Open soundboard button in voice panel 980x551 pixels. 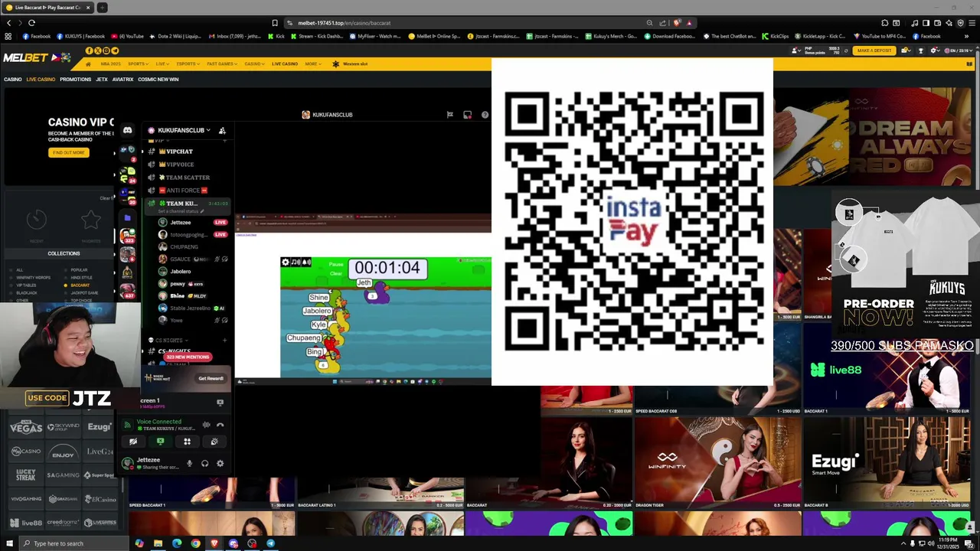(214, 442)
